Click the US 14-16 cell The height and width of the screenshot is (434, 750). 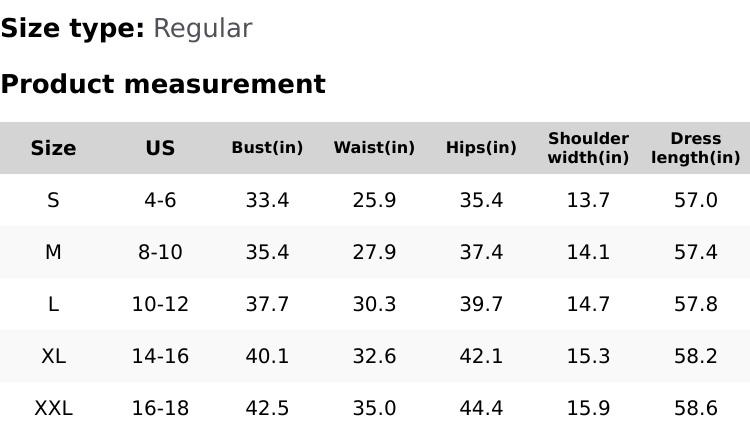pyautogui.click(x=160, y=356)
